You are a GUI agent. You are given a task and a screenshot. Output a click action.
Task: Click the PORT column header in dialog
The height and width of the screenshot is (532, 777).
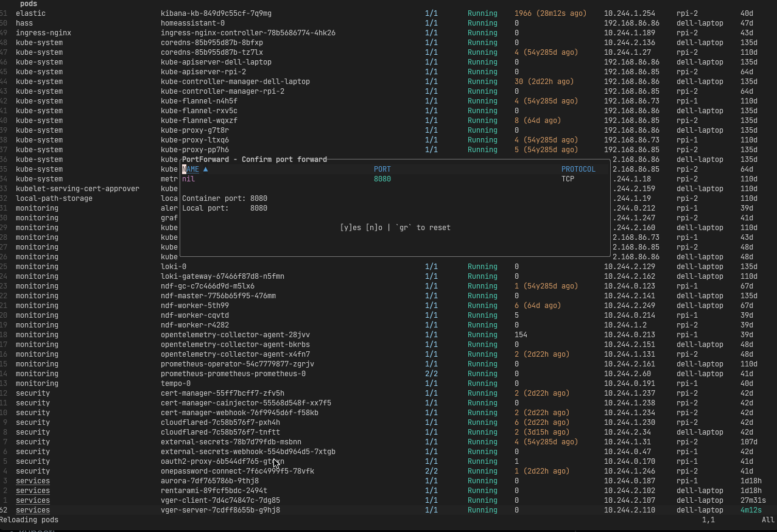pos(382,169)
